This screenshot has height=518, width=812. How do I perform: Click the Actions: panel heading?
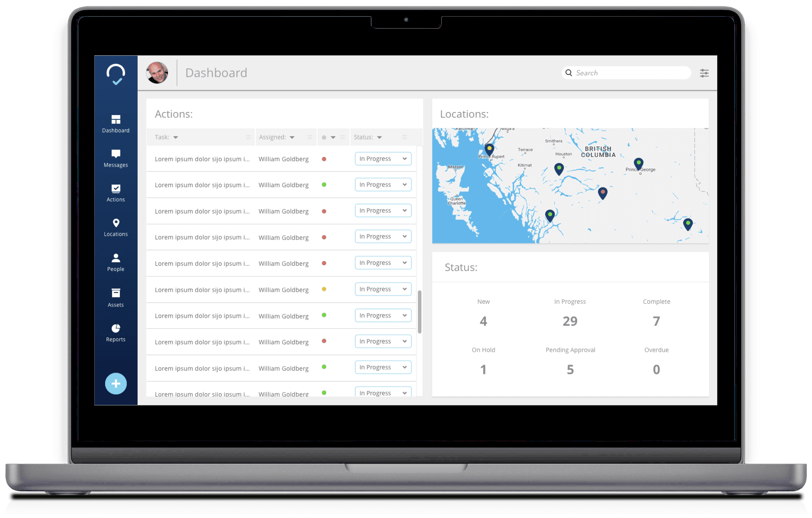tap(173, 114)
